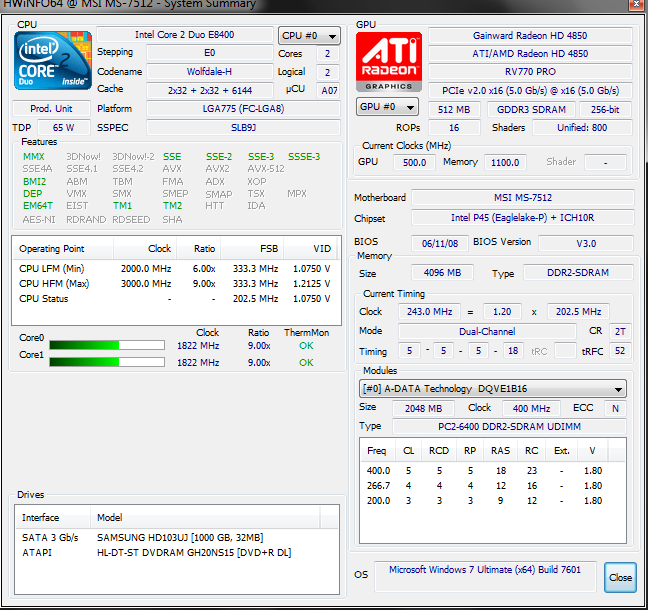This screenshot has height=610, width=648.
Task: Click the BIOS Version V3.0 field
Action: pyautogui.click(x=586, y=243)
